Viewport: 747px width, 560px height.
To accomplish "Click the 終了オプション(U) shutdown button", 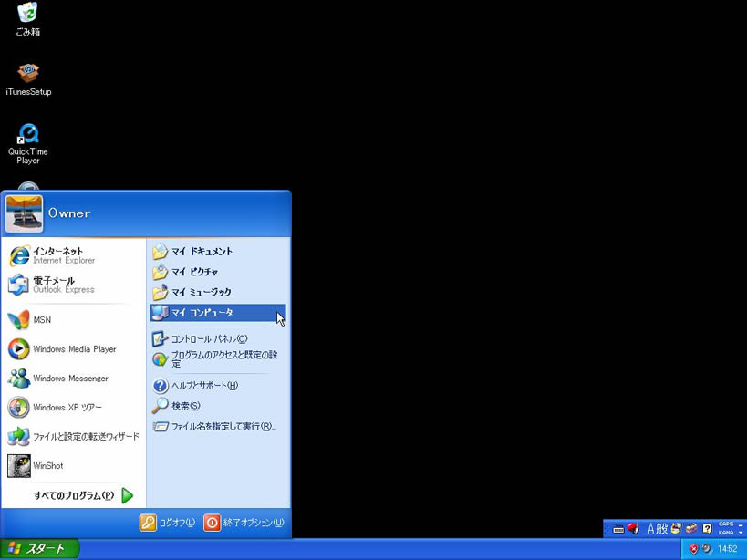I will click(244, 523).
